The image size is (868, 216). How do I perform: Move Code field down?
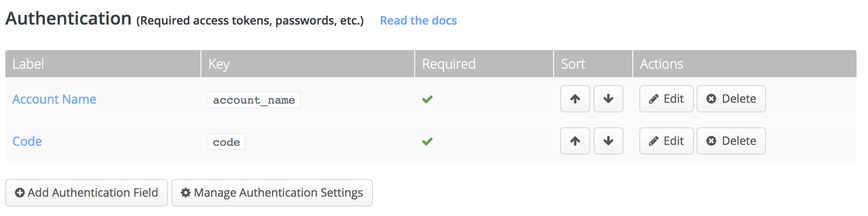608,141
